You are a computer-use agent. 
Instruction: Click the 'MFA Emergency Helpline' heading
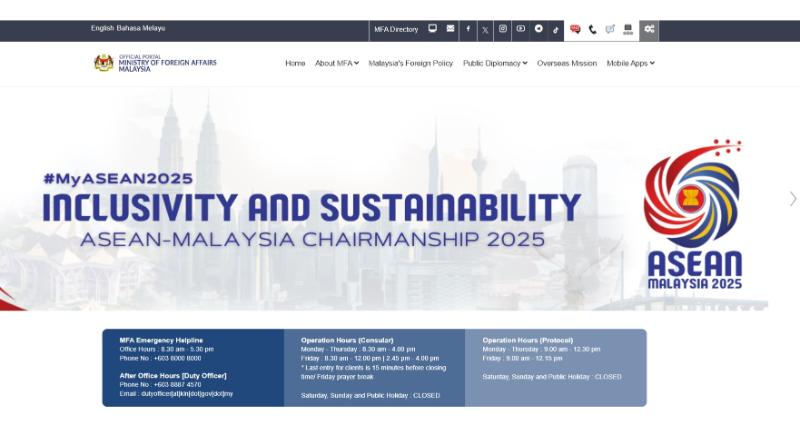[x=161, y=340]
